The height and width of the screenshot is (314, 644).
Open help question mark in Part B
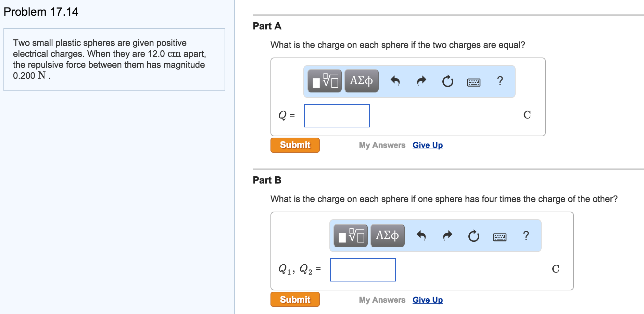[526, 236]
